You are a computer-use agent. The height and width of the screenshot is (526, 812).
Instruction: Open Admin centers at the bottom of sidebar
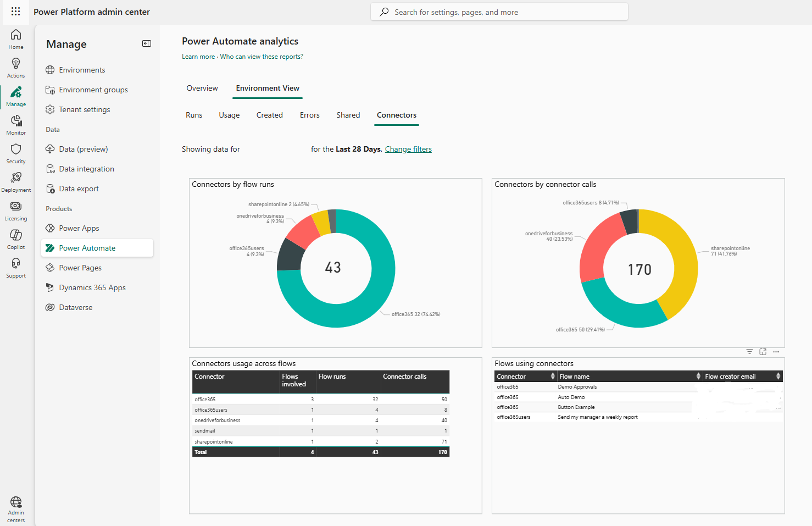click(x=15, y=507)
